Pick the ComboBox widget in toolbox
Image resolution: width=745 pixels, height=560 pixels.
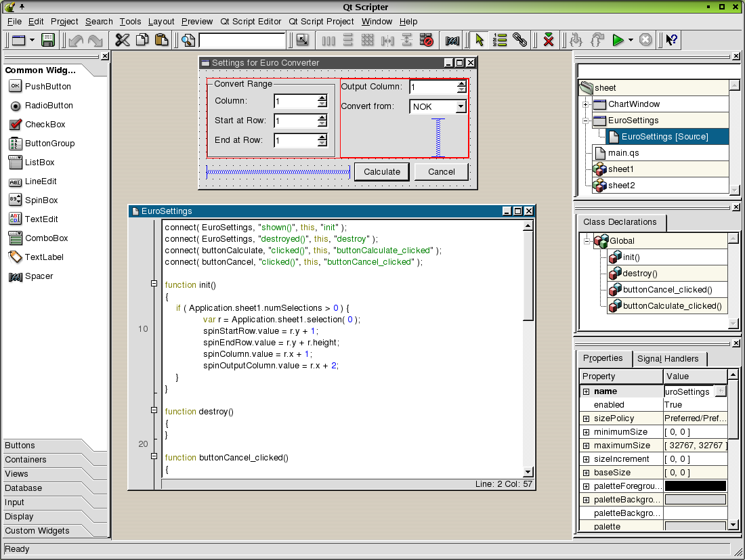(x=39, y=238)
